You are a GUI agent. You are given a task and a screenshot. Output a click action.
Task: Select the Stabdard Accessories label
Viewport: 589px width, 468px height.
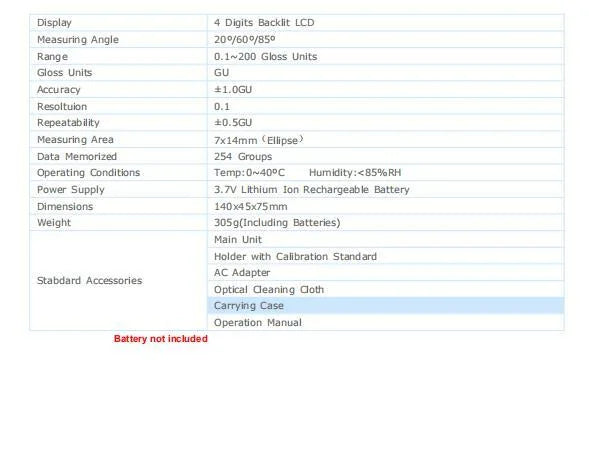click(89, 281)
